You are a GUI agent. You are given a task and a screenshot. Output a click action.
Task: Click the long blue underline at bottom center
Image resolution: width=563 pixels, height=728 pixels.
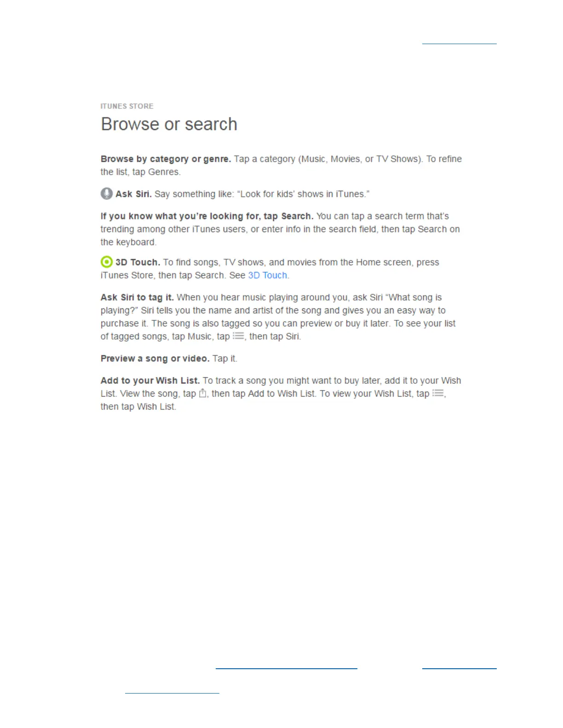point(286,668)
